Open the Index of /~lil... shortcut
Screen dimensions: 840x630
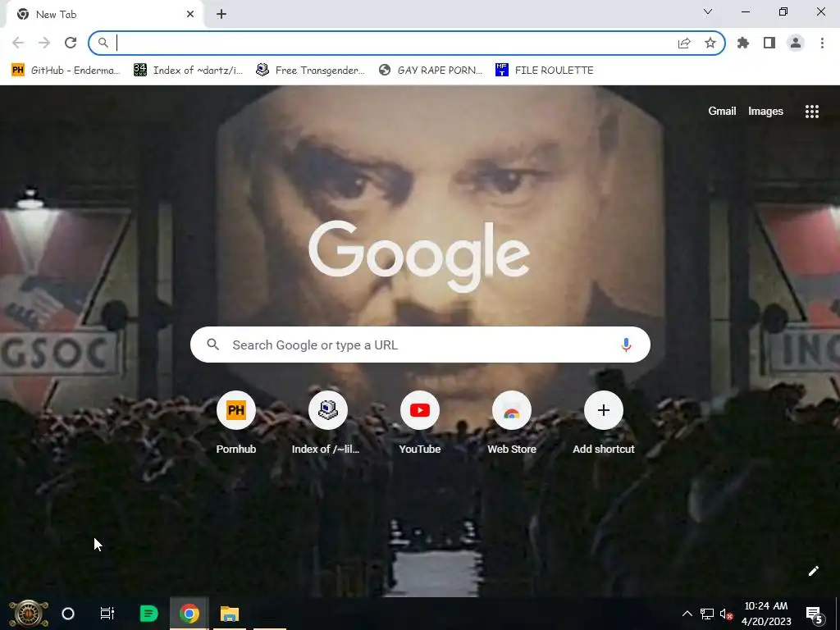(327, 423)
